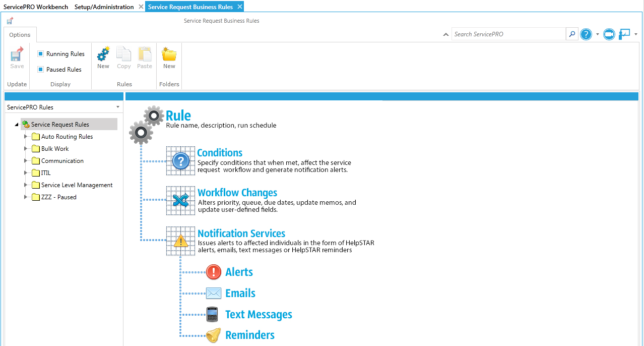The image size is (644, 346).
Task: Toggle the Paused Rules checkbox
Action: pos(41,69)
